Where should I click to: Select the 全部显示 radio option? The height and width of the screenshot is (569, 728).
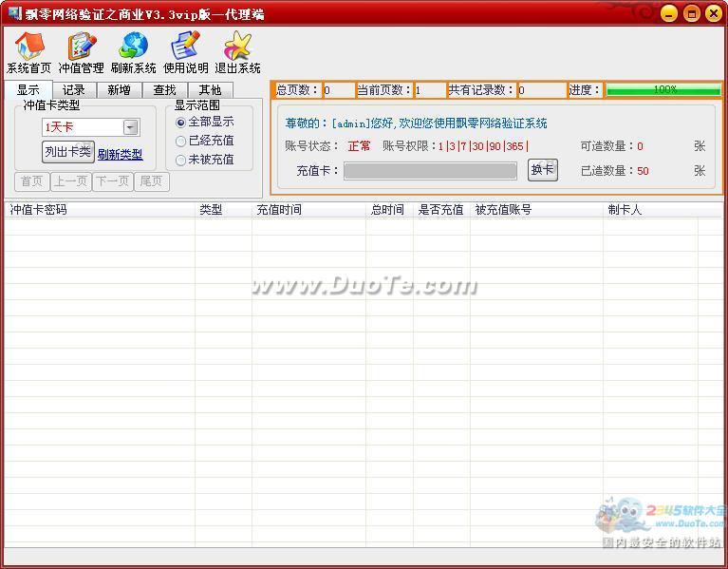[x=181, y=123]
